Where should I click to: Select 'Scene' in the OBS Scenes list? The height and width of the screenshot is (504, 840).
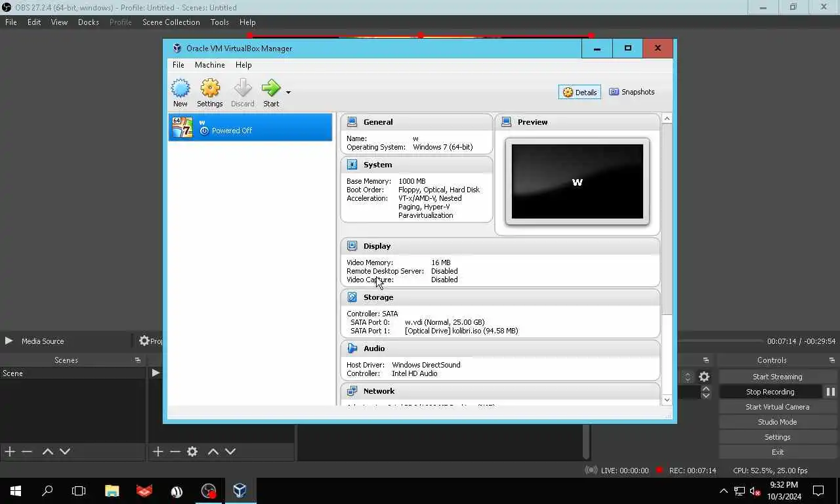[x=73, y=373]
